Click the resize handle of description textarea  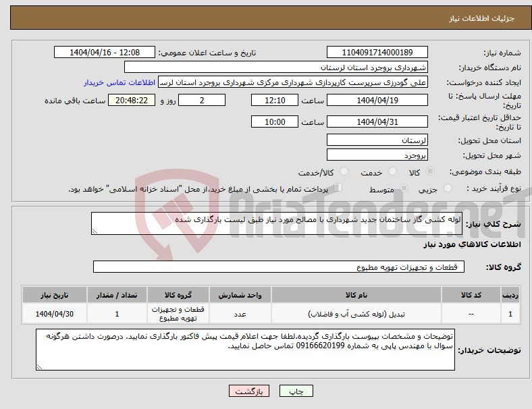[95, 231]
